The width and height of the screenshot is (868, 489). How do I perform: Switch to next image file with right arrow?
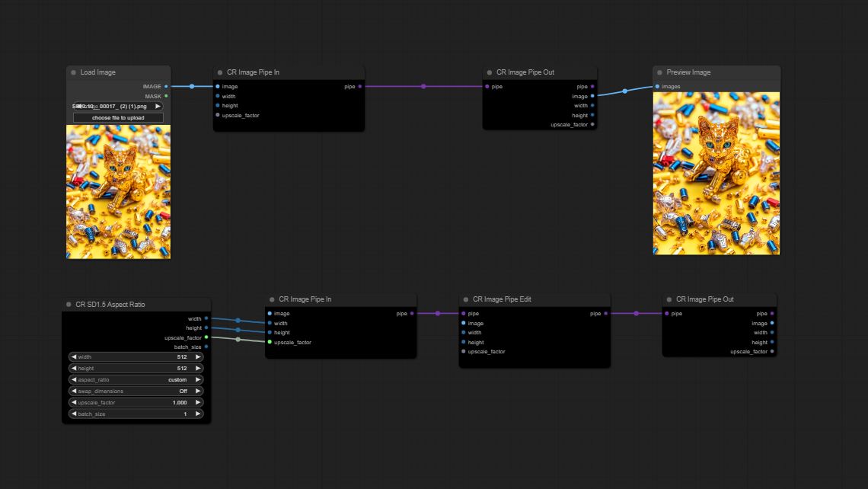tap(158, 107)
